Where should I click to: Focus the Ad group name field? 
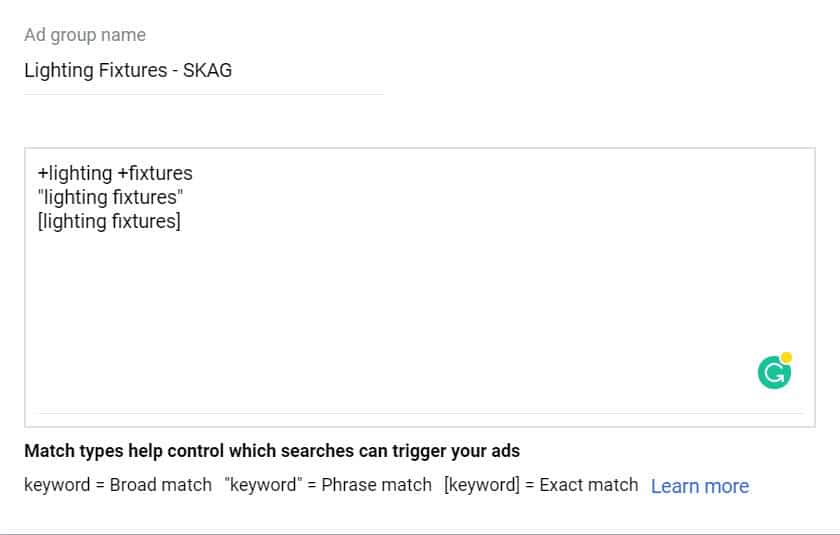click(x=204, y=71)
